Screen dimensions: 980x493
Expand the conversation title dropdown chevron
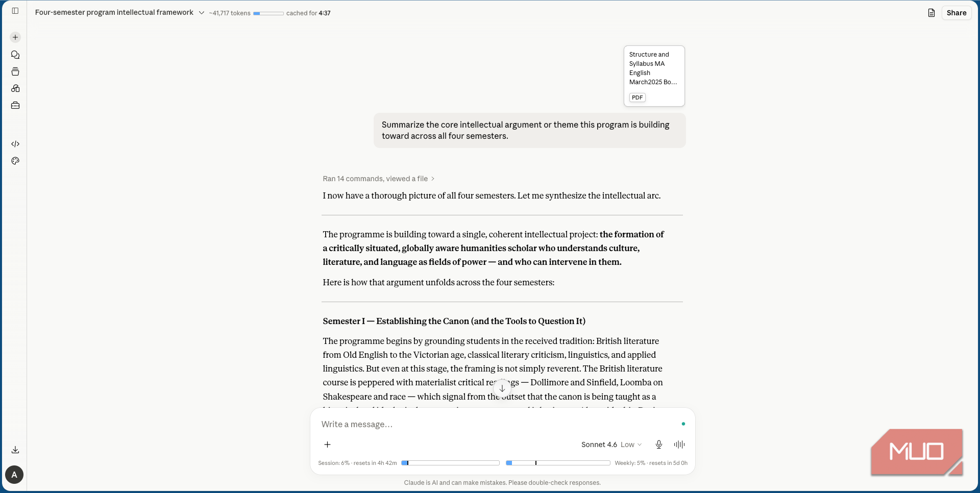click(202, 13)
